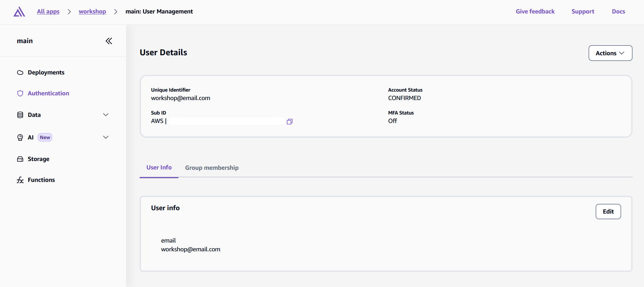Click the Amplify logo icon
The image size is (644, 287).
pyautogui.click(x=19, y=12)
